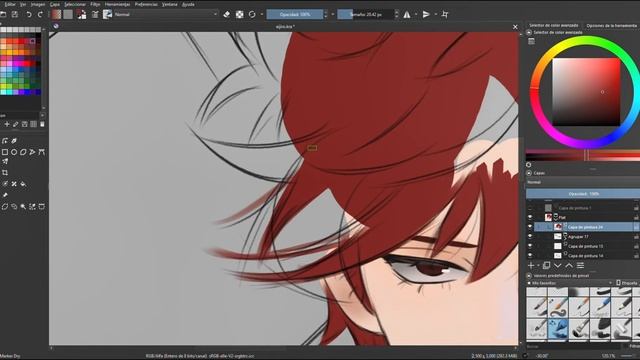
Task: Click the foreground/background color selector
Action: [82, 15]
